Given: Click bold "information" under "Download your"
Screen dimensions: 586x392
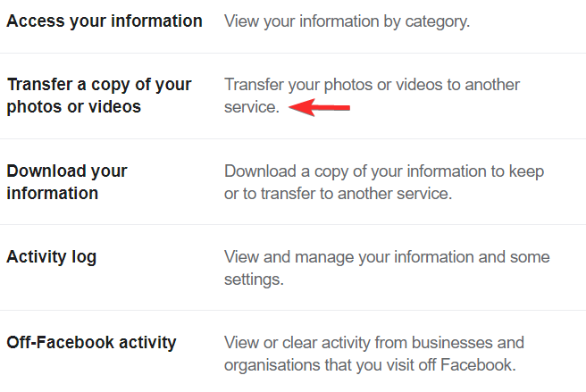Looking at the screenshot, I should click(x=53, y=193).
